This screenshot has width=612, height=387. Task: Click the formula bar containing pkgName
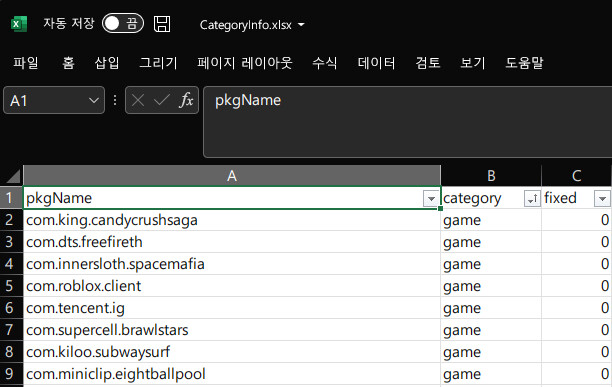[x=407, y=122]
